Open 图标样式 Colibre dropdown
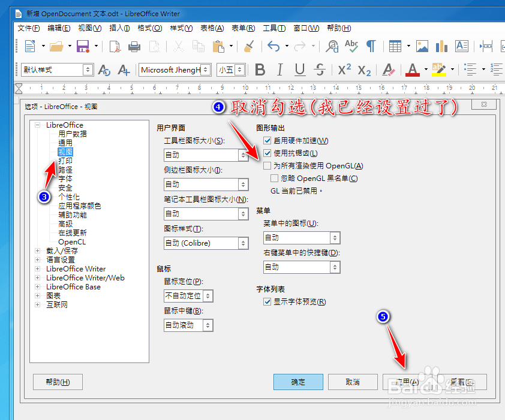The width and height of the screenshot is (505, 420). click(x=206, y=243)
